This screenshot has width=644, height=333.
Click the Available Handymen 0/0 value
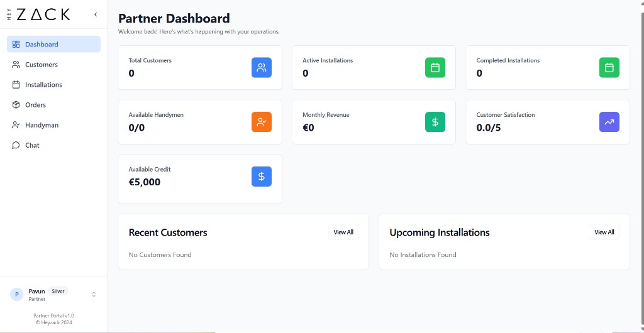[x=136, y=128]
